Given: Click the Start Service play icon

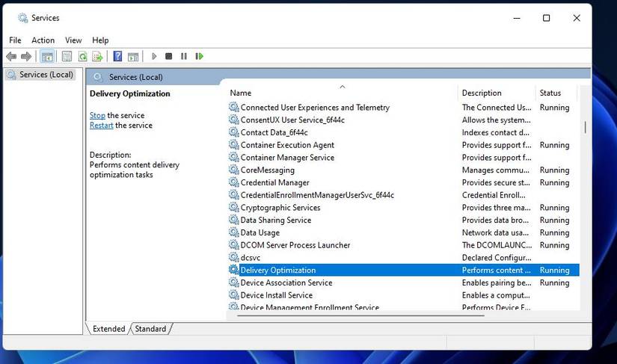Looking at the screenshot, I should click(x=154, y=57).
